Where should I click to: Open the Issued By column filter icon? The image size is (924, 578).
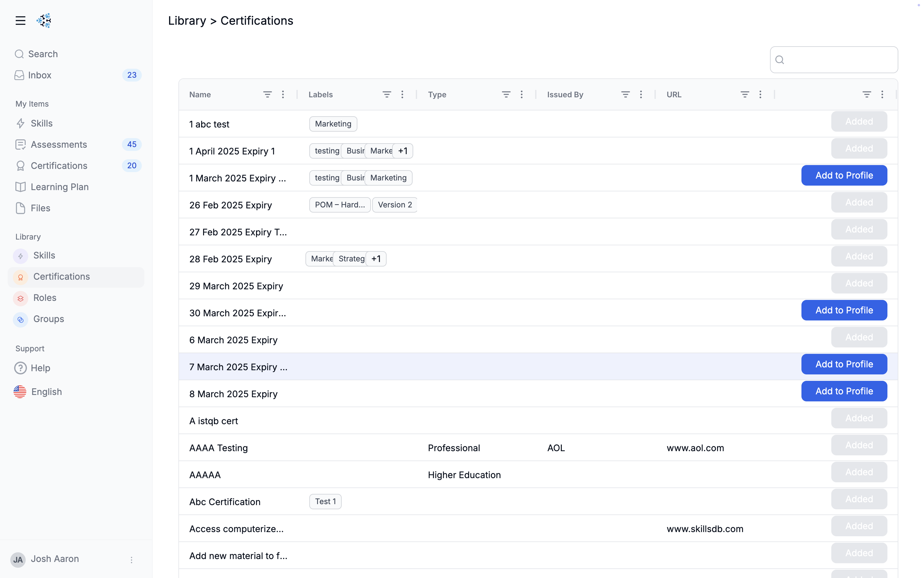(x=625, y=94)
